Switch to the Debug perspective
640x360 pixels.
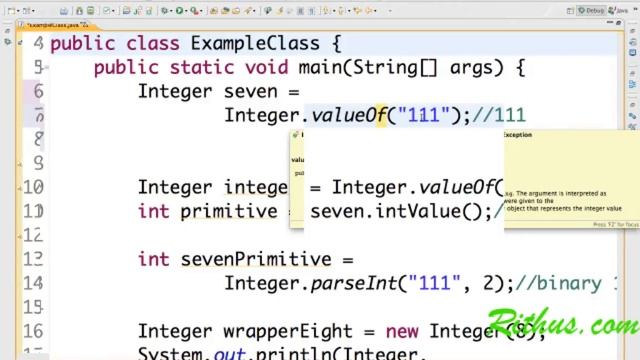click(x=591, y=11)
